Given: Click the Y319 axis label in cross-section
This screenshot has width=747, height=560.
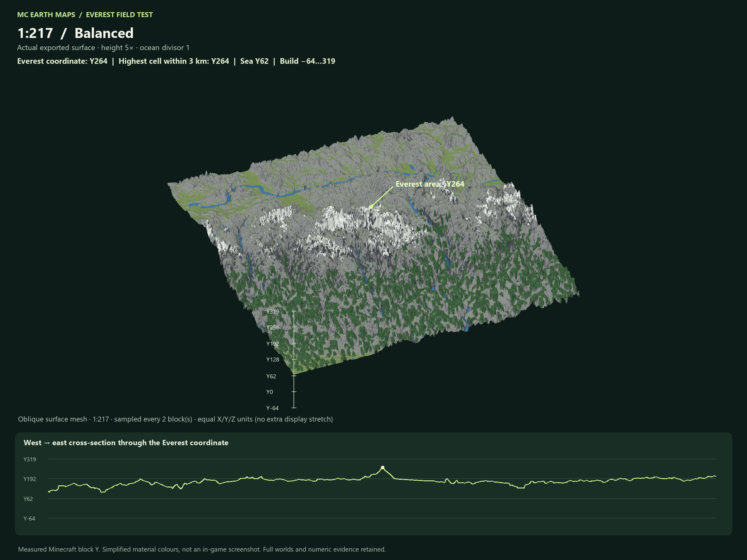Looking at the screenshot, I should click(x=30, y=460).
